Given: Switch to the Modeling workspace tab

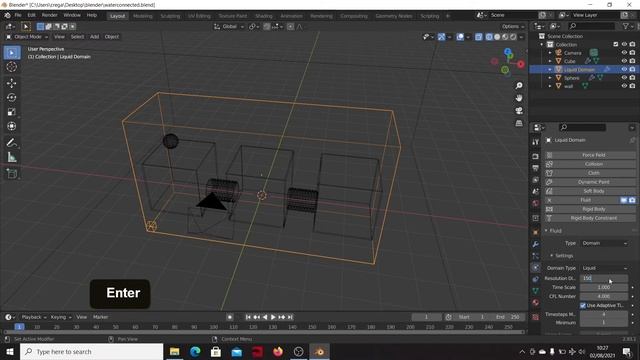Looking at the screenshot, I should (x=142, y=16).
